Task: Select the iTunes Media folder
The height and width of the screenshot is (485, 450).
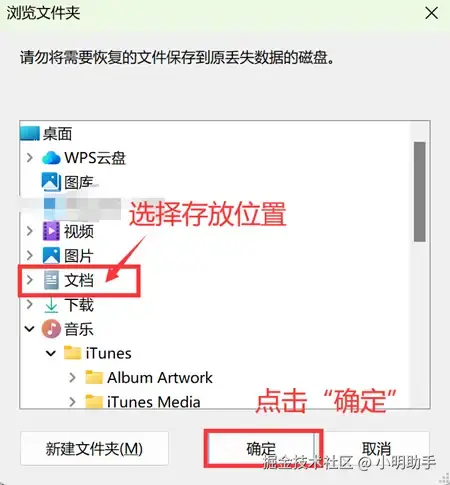Action: click(143, 402)
